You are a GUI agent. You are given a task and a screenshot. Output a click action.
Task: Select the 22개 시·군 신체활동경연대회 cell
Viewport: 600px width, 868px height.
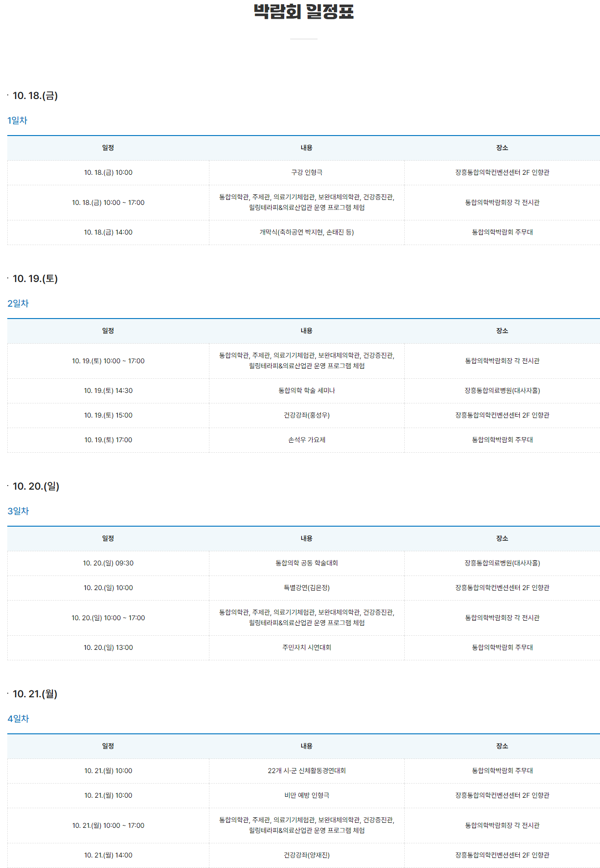(x=307, y=771)
